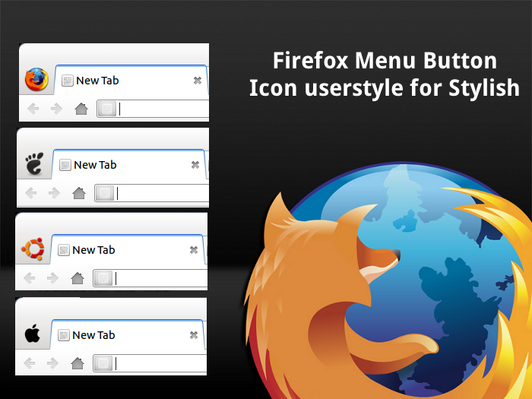Focus the address bar in Apple-logo preview

150,363
